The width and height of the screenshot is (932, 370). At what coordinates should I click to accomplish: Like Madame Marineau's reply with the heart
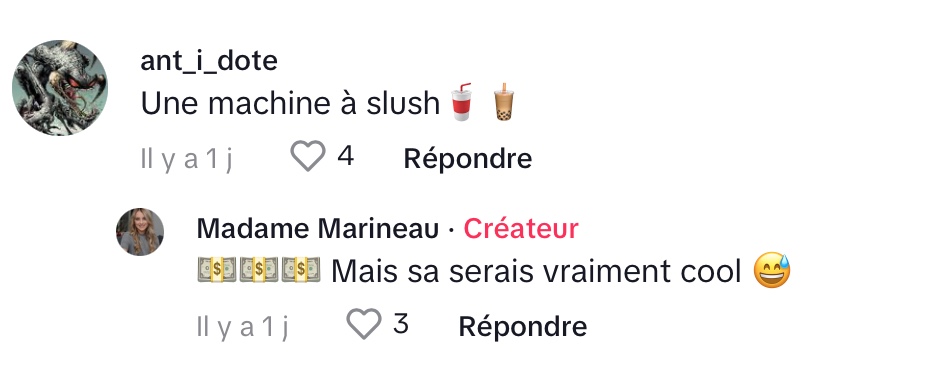coord(364,324)
